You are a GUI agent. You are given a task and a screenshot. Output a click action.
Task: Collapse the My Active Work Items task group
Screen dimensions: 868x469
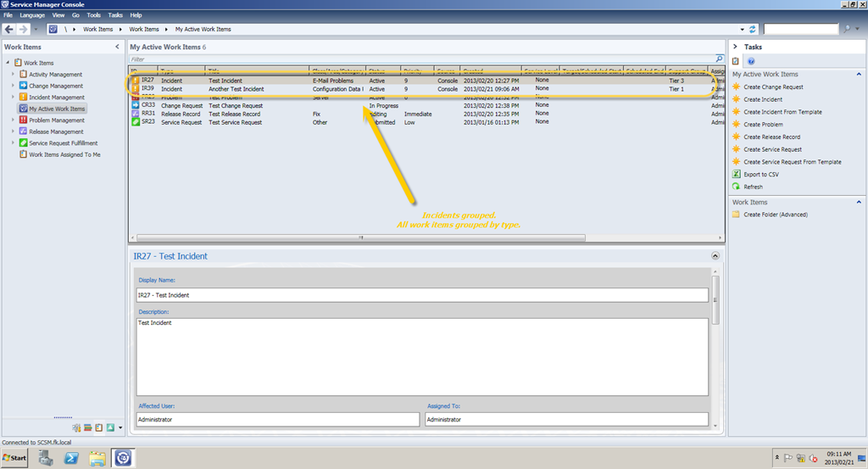[x=859, y=75]
